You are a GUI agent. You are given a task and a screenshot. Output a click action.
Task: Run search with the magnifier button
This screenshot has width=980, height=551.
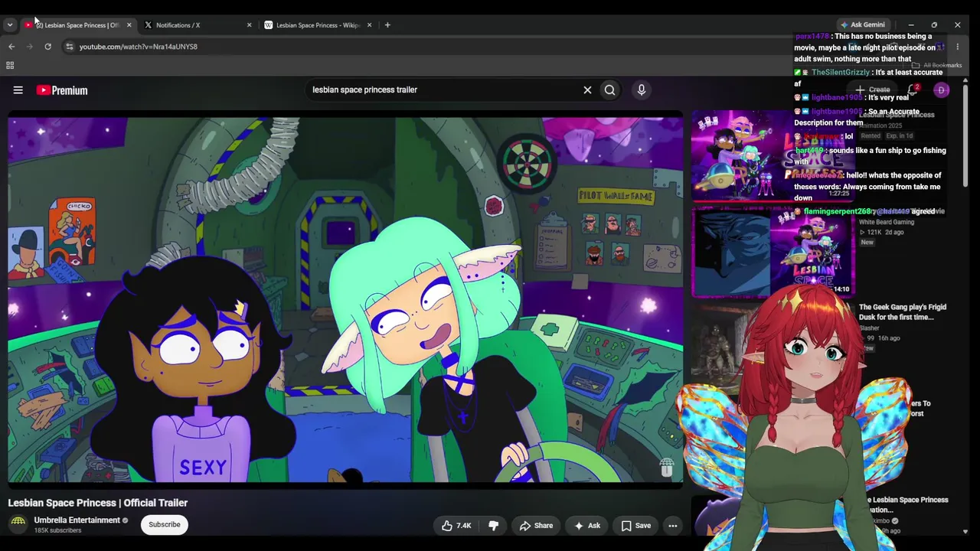point(609,90)
